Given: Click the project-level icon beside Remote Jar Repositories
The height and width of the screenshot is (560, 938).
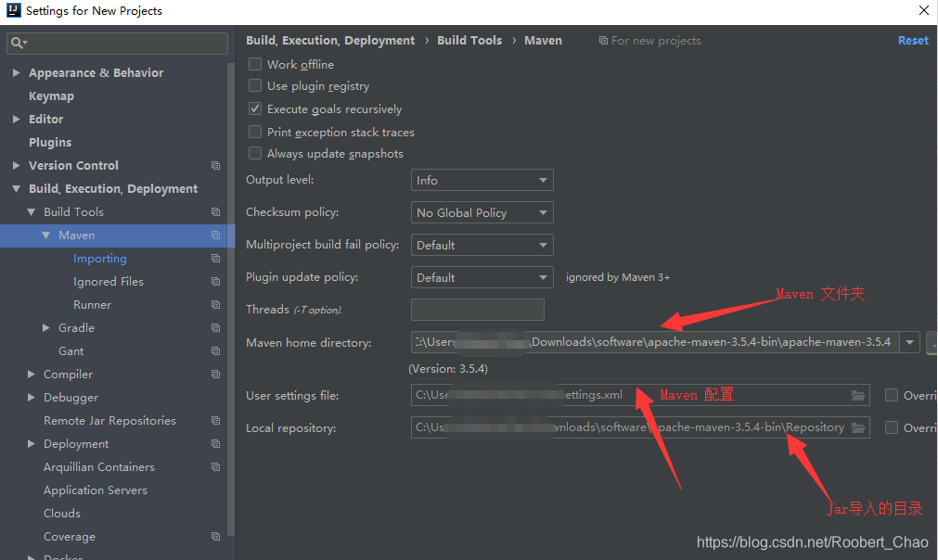Looking at the screenshot, I should coord(215,421).
